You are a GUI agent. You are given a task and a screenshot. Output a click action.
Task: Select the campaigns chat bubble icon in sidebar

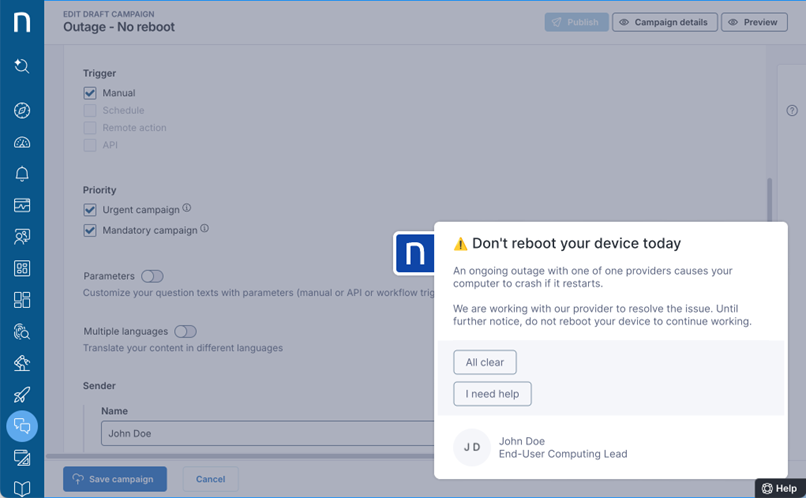tap(21, 426)
